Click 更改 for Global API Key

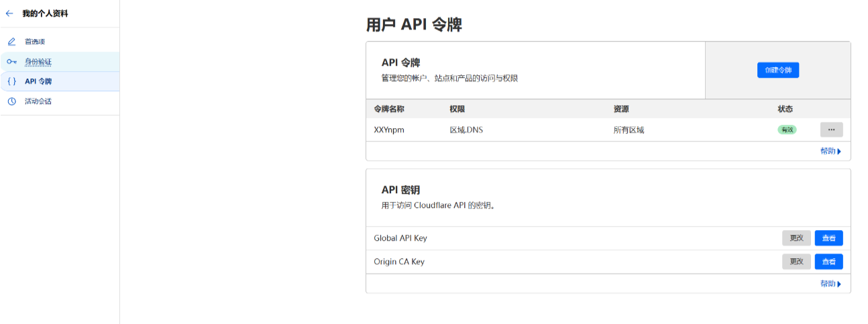pyautogui.click(x=796, y=238)
